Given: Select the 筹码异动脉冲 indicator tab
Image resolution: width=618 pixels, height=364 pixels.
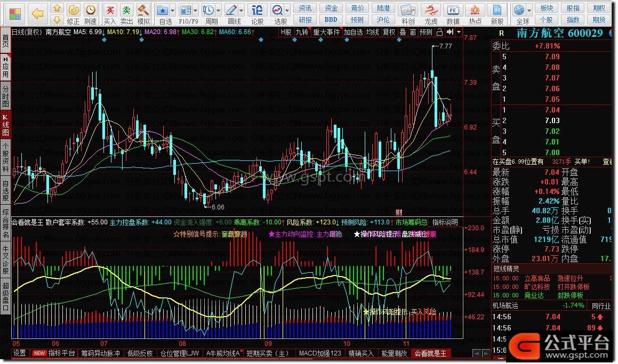Looking at the screenshot, I should [100, 354].
